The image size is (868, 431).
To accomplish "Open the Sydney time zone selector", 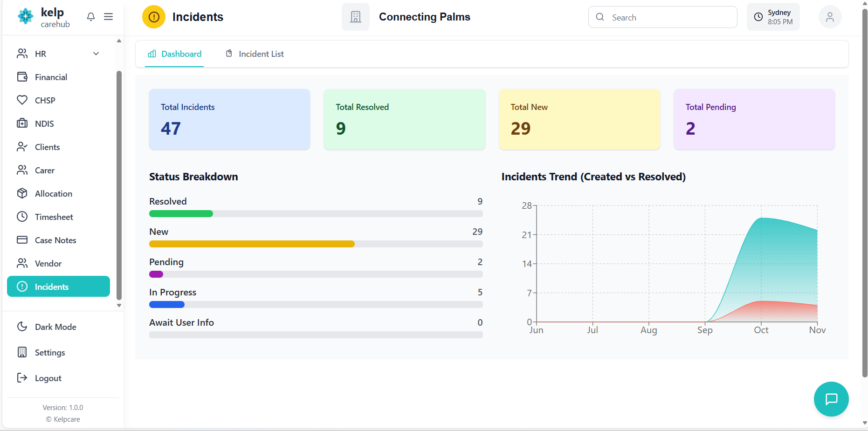I will [x=773, y=17].
